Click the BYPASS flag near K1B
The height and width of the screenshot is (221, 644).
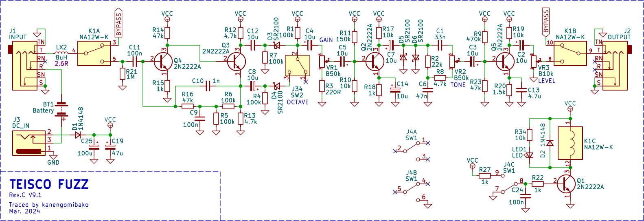(x=546, y=22)
